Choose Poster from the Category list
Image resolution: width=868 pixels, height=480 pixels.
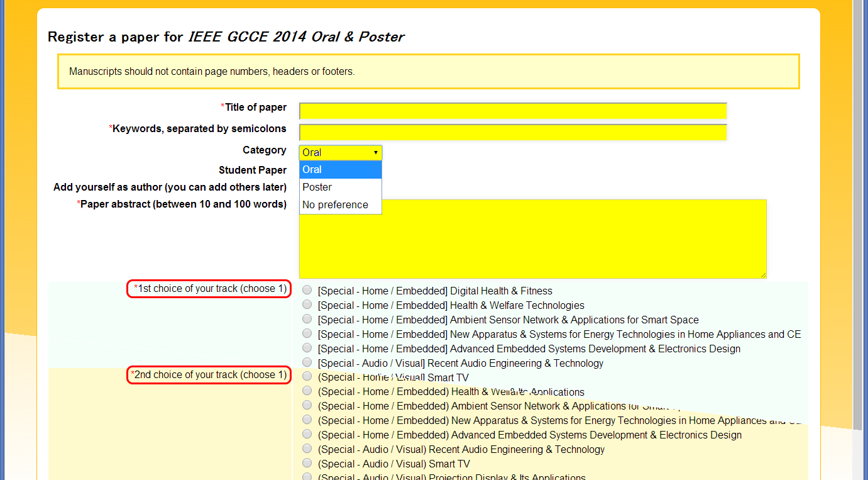point(340,187)
